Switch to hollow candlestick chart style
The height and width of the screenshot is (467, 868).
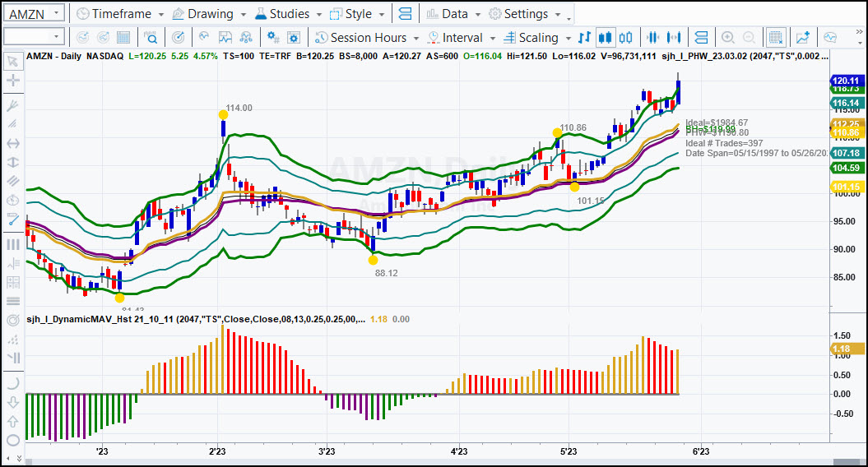pyautogui.click(x=625, y=38)
